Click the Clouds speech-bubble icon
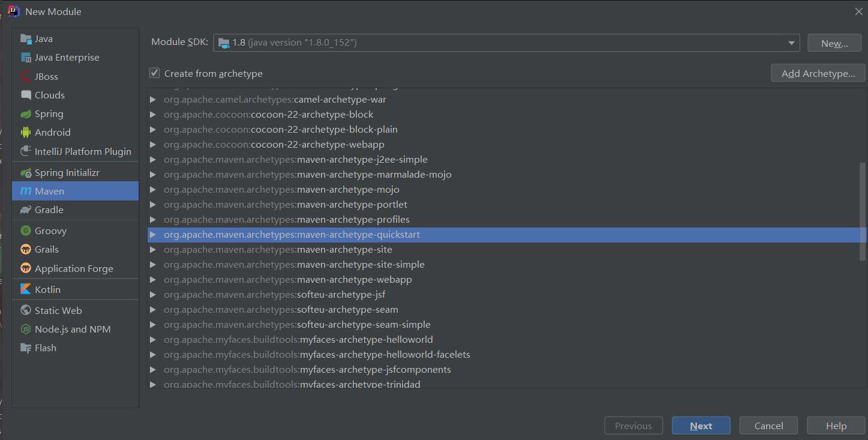This screenshot has width=868, height=440. [26, 95]
